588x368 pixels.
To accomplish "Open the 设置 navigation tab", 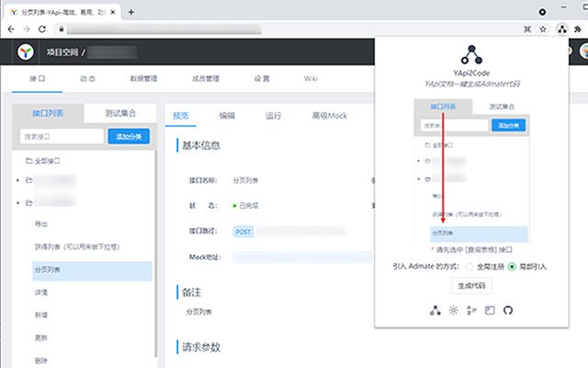I will [262, 78].
